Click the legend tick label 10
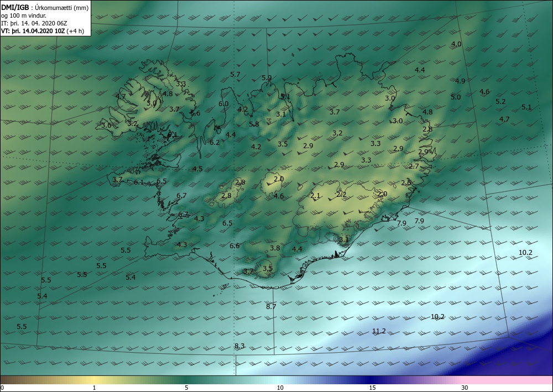 click(280, 388)
